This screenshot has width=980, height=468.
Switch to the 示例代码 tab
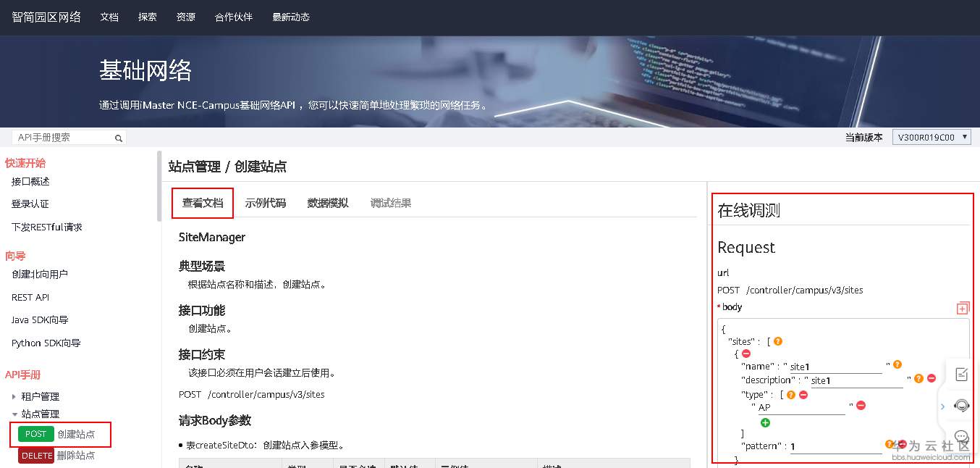pyautogui.click(x=266, y=203)
